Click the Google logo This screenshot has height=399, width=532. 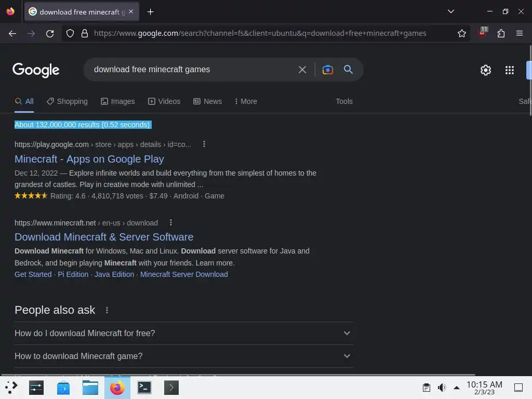click(36, 70)
